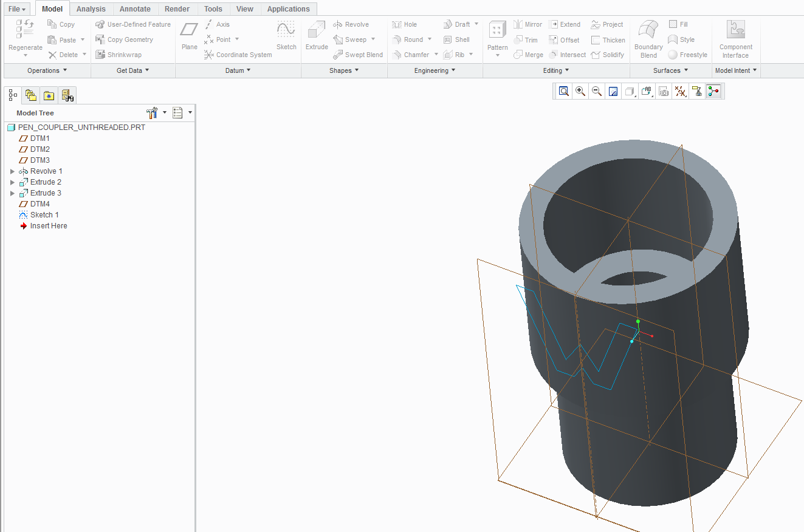Select the Plane datum tool
Screen dimensions: 804x532
pos(190,35)
